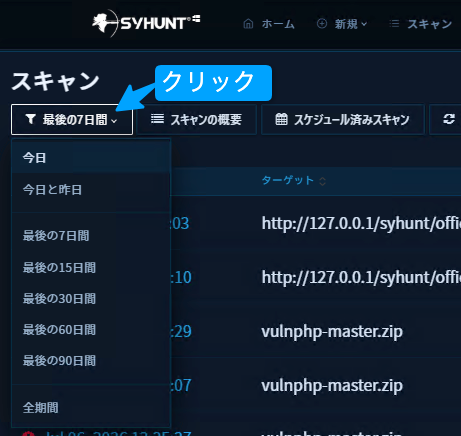Open the scan time ending in :29
The image size is (461, 436).
click(x=181, y=331)
